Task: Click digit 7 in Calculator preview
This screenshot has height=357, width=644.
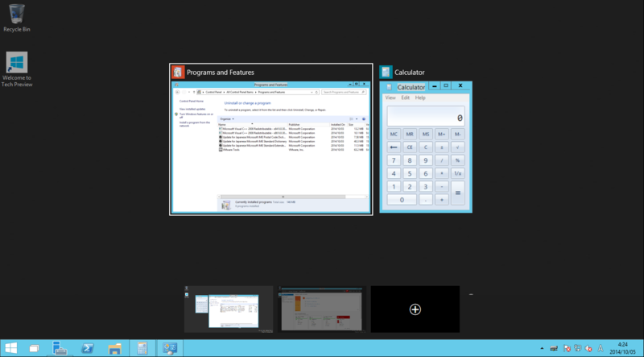Action: 394,160
